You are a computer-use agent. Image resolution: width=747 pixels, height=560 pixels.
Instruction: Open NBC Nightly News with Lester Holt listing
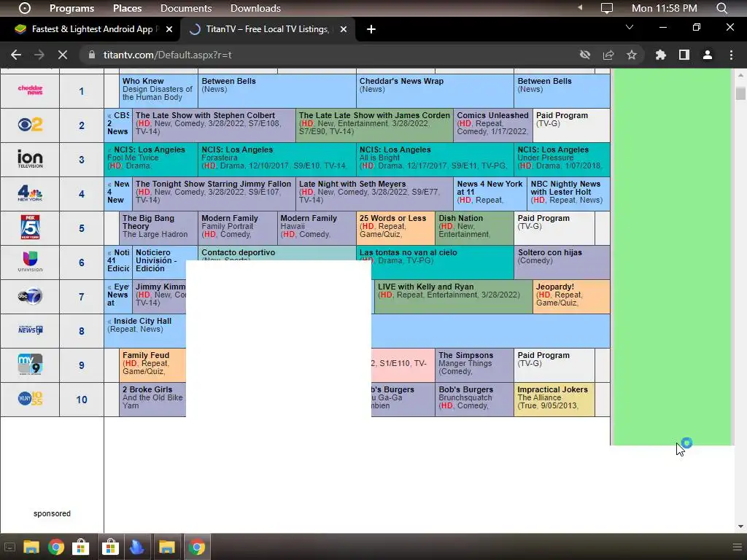[x=568, y=193]
